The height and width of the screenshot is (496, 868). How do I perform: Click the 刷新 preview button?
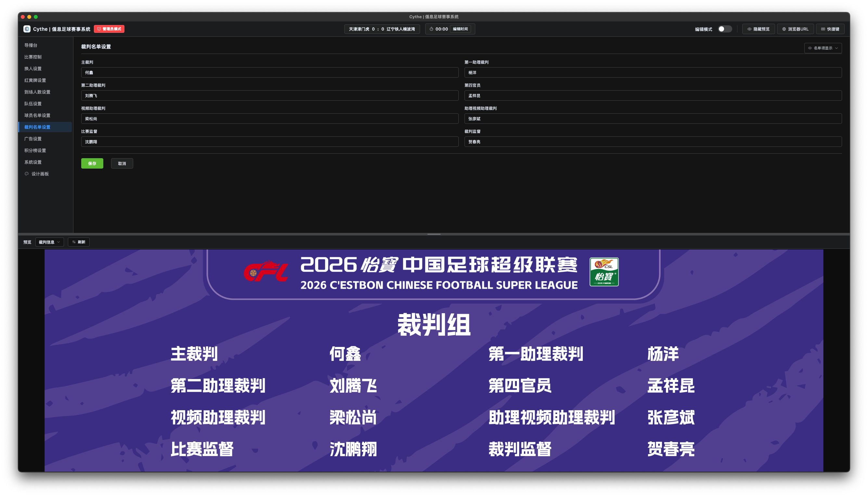coord(79,242)
